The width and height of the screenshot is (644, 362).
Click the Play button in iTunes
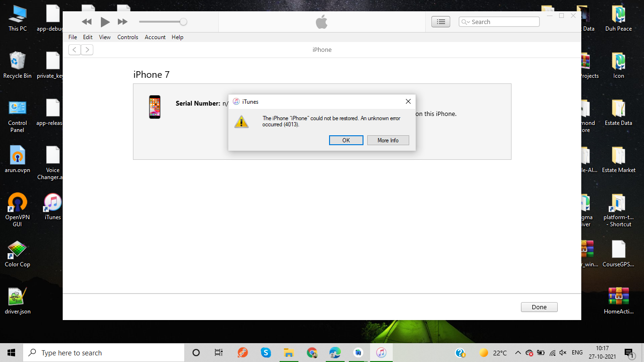[105, 22]
